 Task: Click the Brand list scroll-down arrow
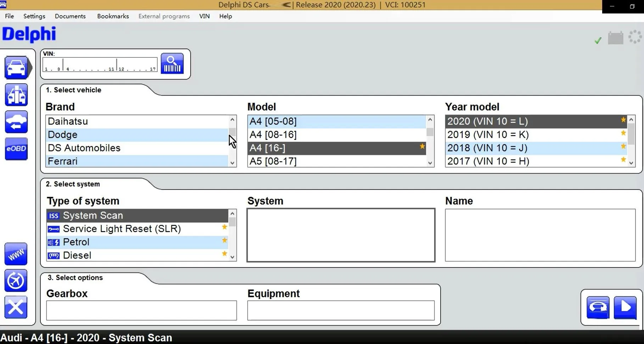(233, 163)
